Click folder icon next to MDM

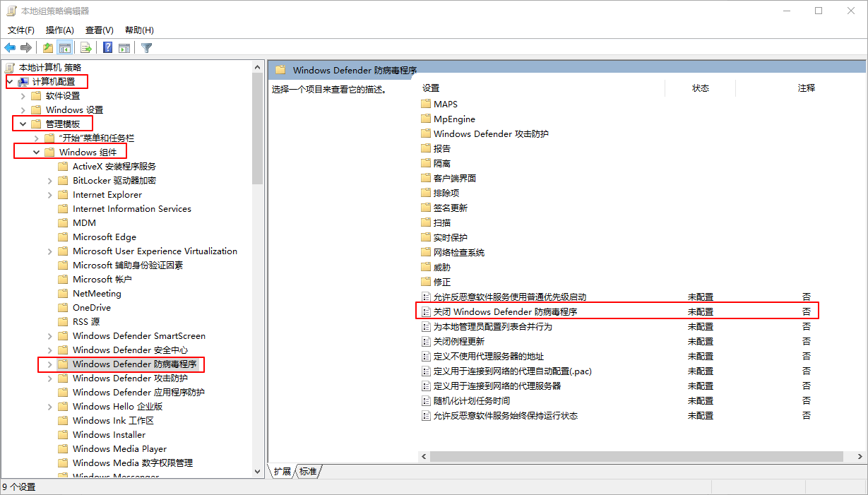[x=63, y=222]
